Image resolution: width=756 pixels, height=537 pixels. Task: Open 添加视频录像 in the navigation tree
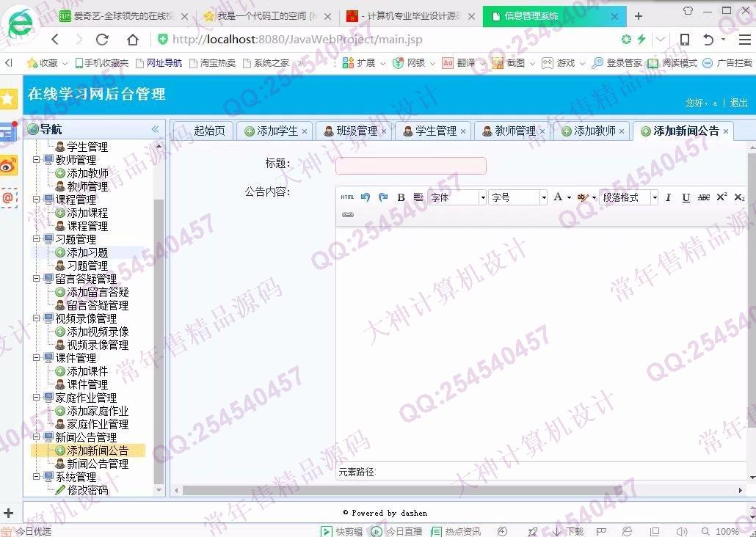tap(98, 332)
